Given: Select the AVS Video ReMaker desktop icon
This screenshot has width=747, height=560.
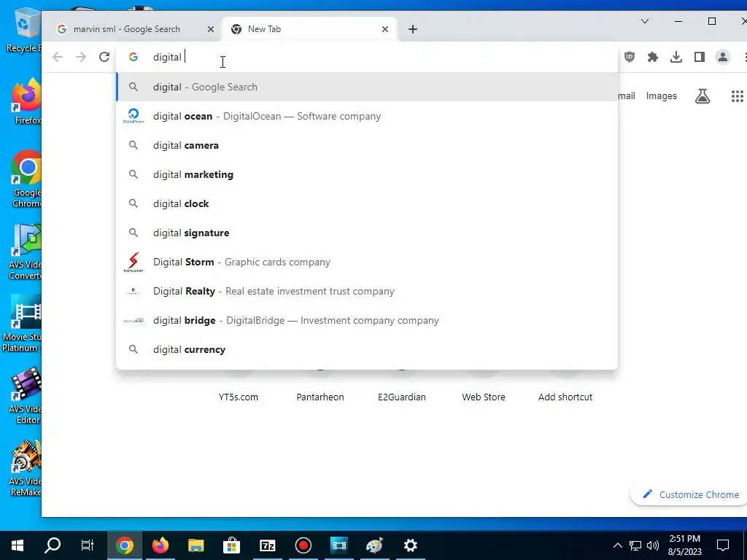Looking at the screenshot, I should pyautogui.click(x=26, y=469).
